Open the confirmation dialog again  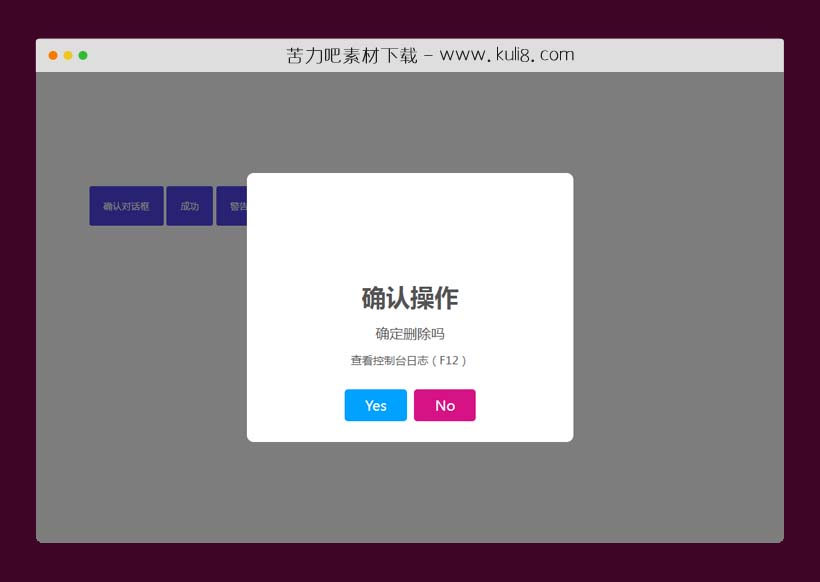coord(125,206)
